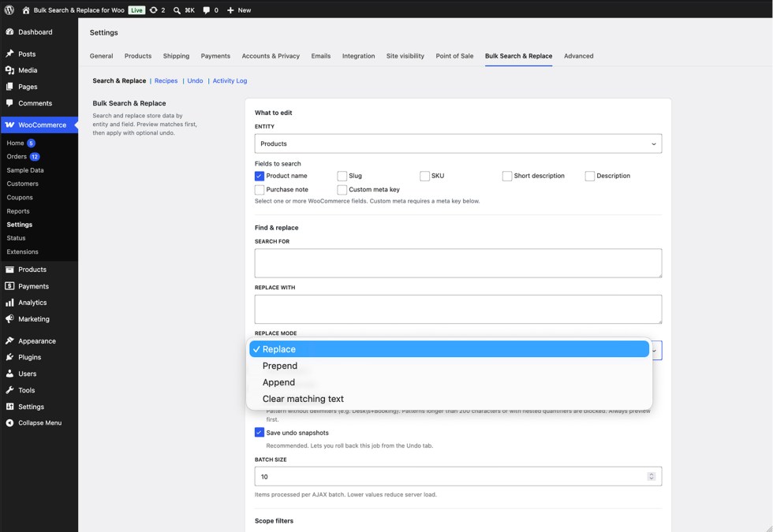
Task: Click the Collapse Menu arrow icon
Action: (x=9, y=423)
